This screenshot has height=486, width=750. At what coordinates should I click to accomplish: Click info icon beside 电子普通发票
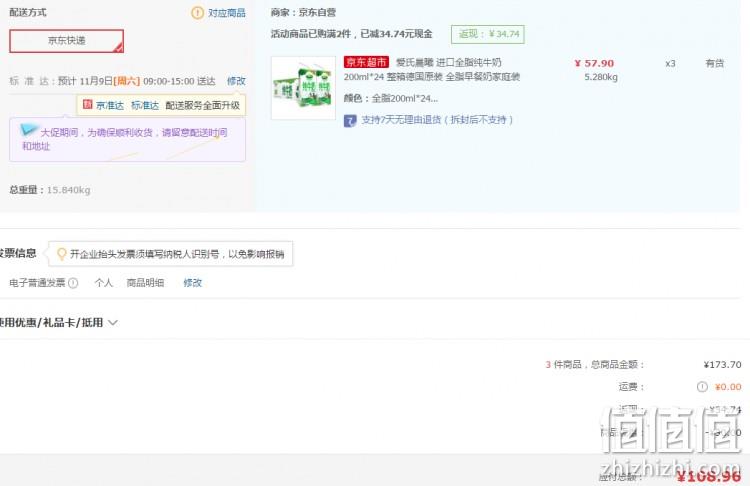(73, 283)
